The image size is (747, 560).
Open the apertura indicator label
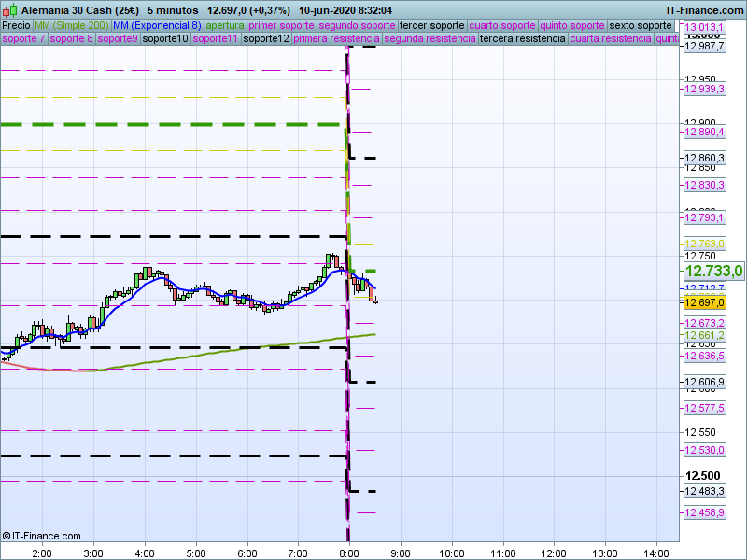[226, 25]
